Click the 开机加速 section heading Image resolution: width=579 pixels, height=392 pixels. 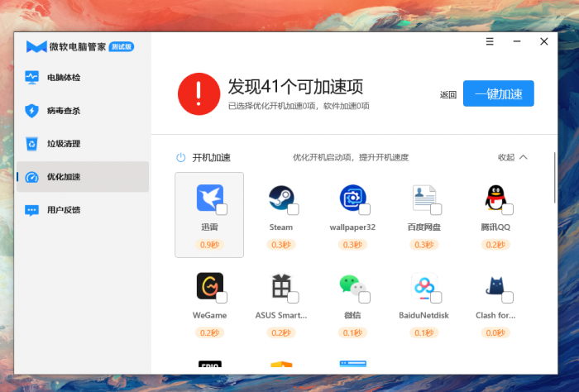tap(211, 158)
